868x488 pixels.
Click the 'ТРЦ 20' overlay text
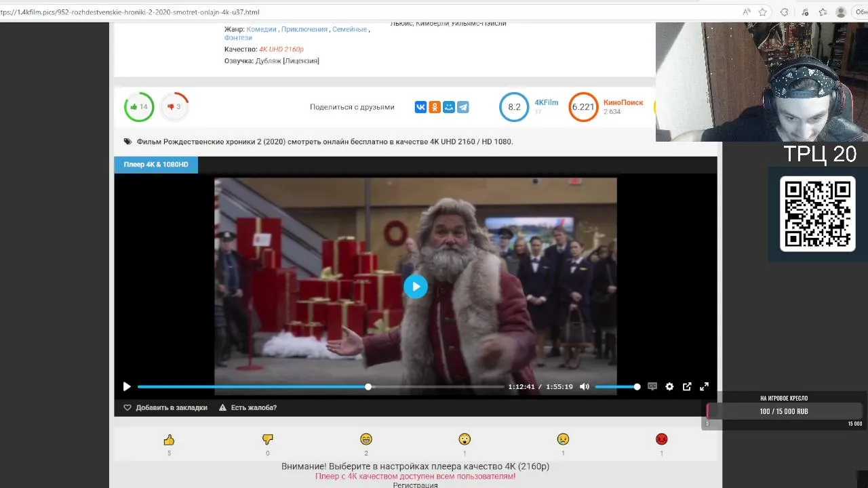point(820,155)
